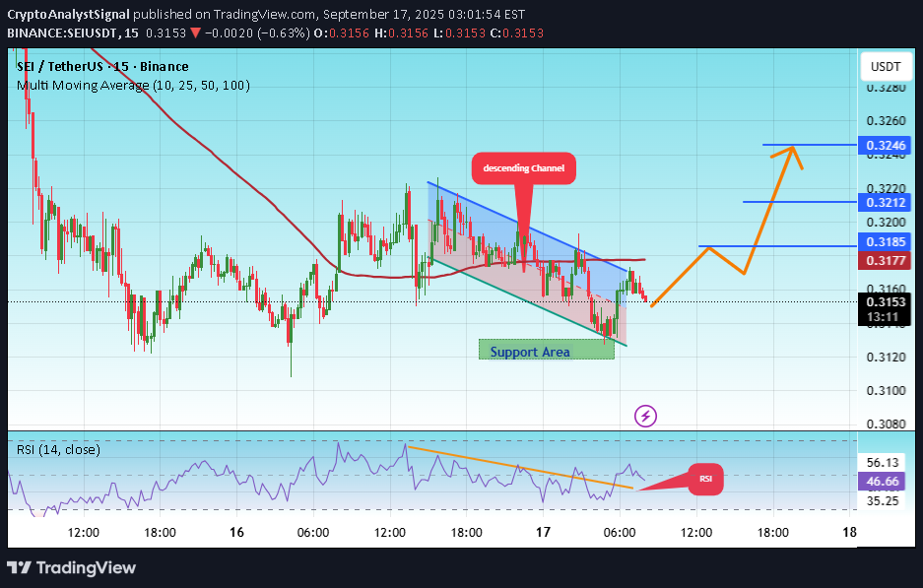Click the 0.3246 price level label
This screenshot has width=923, height=588.
point(885,145)
